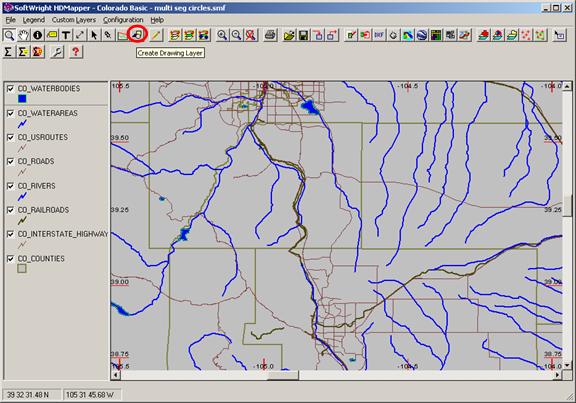Hide the CO_RAILROADS layer
Viewport: 576px width, 403px height.
[10, 210]
